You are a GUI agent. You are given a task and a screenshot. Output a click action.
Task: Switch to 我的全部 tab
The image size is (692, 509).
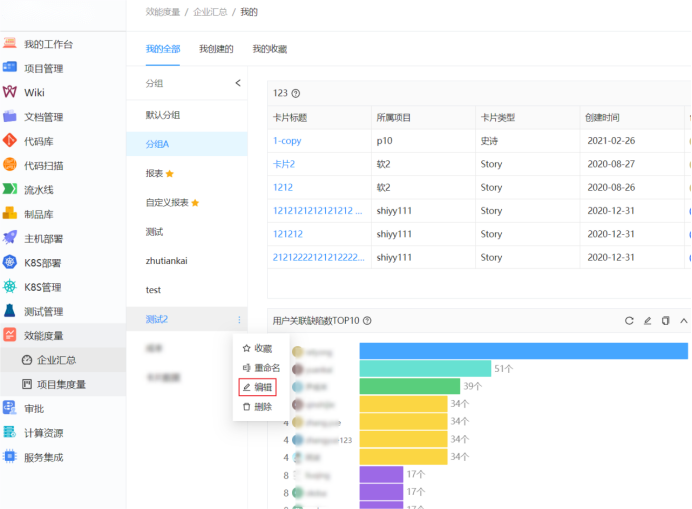pyautogui.click(x=163, y=49)
